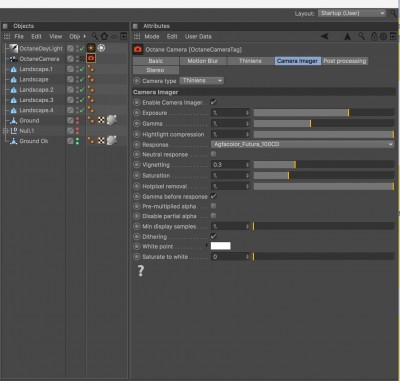Image resolution: width=400 pixels, height=381 pixels.
Task: Select the Ground Ok object name
Action: (34, 141)
